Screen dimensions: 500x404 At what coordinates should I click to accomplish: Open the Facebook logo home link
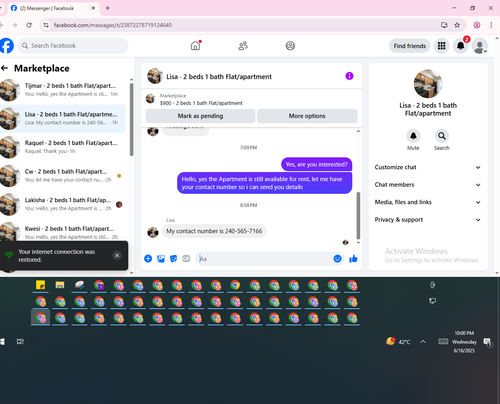[x=7, y=46]
